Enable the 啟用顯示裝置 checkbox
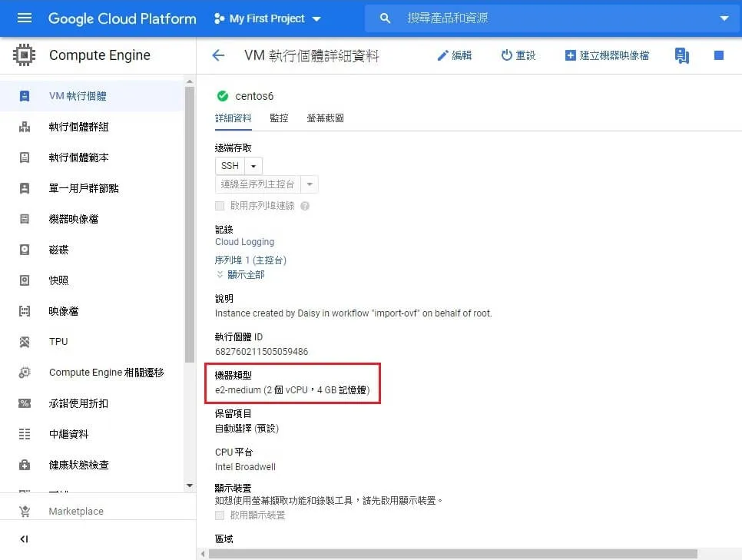The image size is (742, 560). click(x=221, y=515)
